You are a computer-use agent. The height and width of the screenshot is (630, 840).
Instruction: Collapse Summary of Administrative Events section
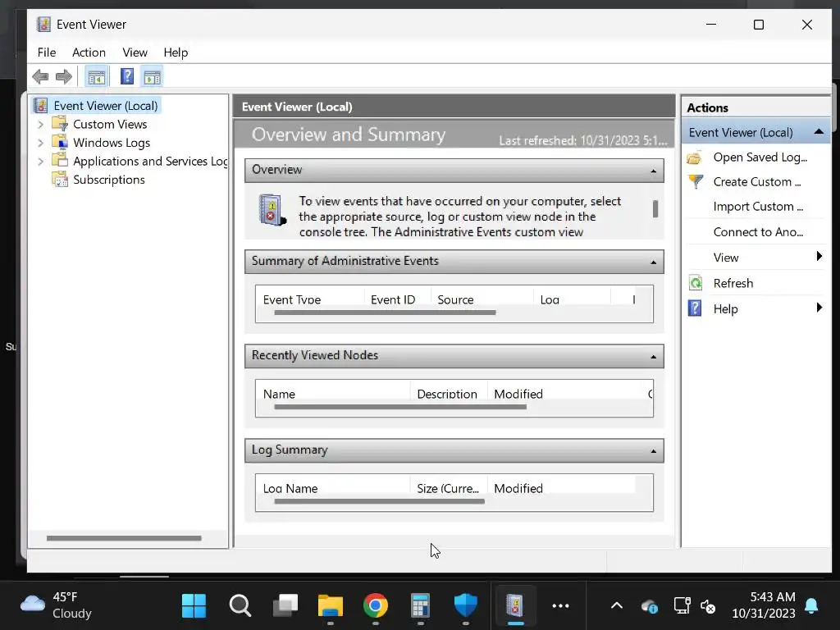click(x=654, y=262)
